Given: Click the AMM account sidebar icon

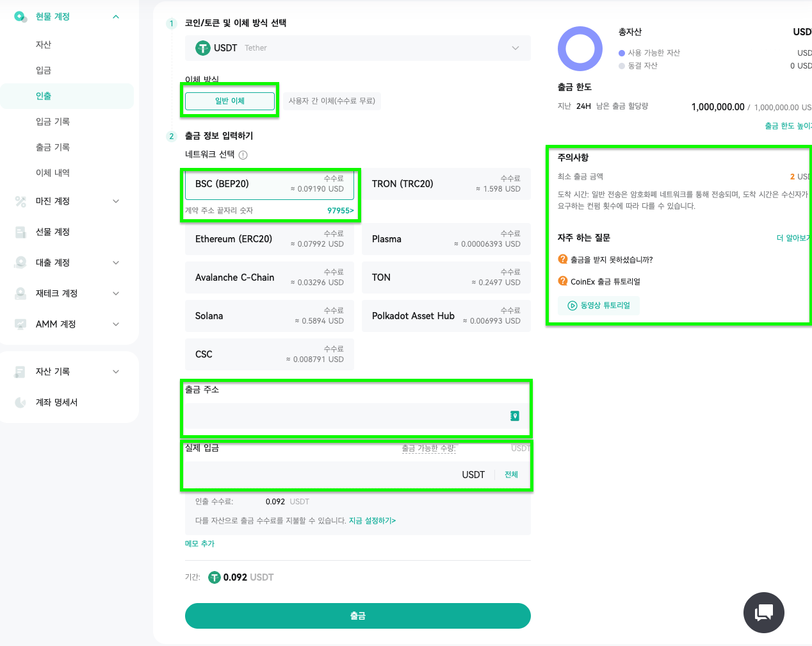Looking at the screenshot, I should [20, 324].
